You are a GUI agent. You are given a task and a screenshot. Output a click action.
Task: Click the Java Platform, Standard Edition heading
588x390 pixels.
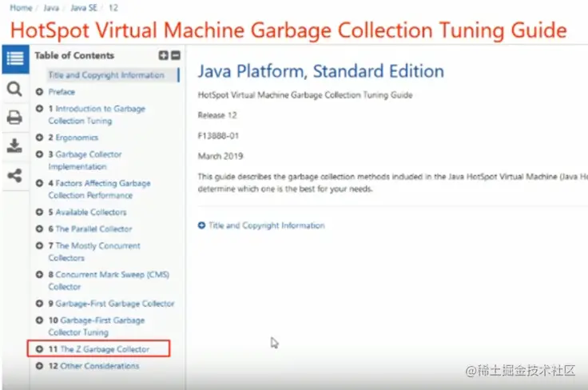point(321,71)
